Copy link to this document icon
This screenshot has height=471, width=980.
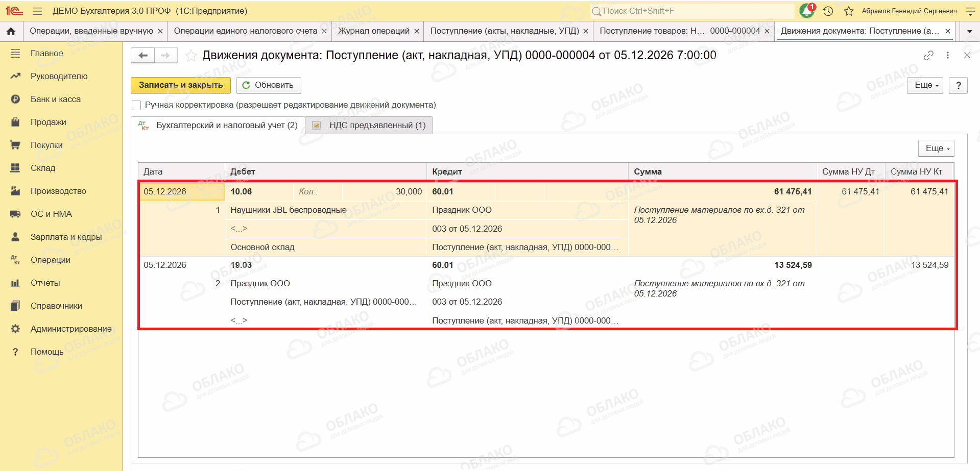click(928, 55)
